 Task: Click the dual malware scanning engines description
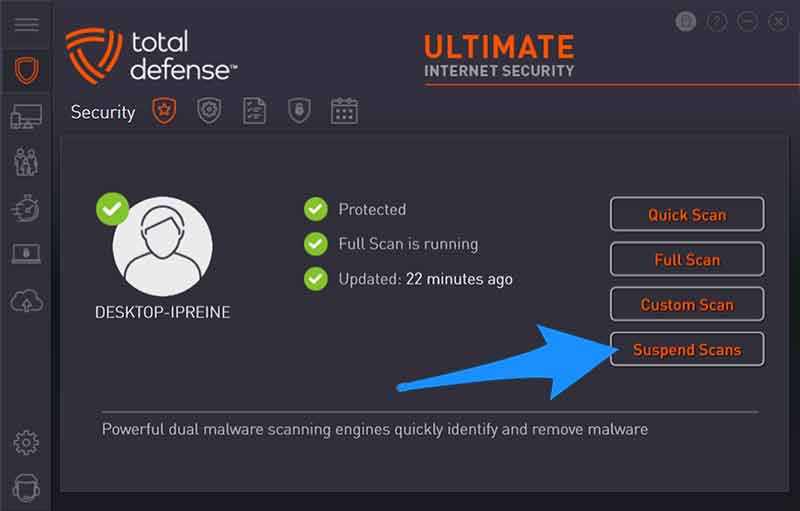pyautogui.click(x=375, y=429)
